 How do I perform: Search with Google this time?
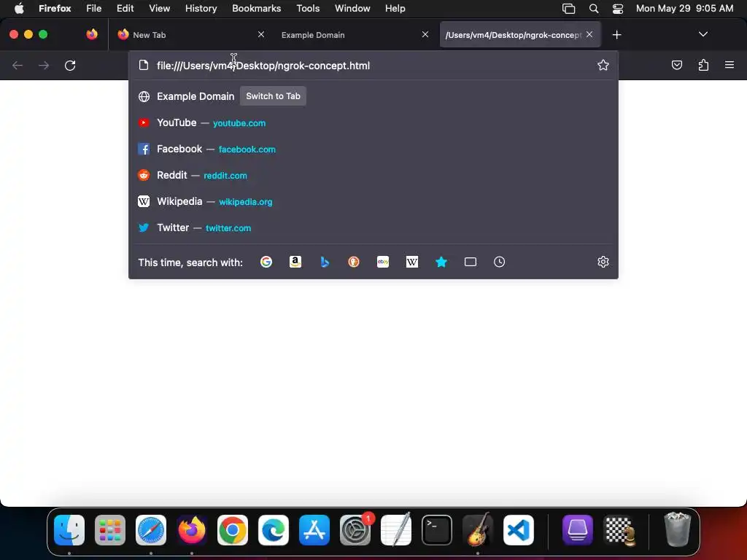click(266, 262)
